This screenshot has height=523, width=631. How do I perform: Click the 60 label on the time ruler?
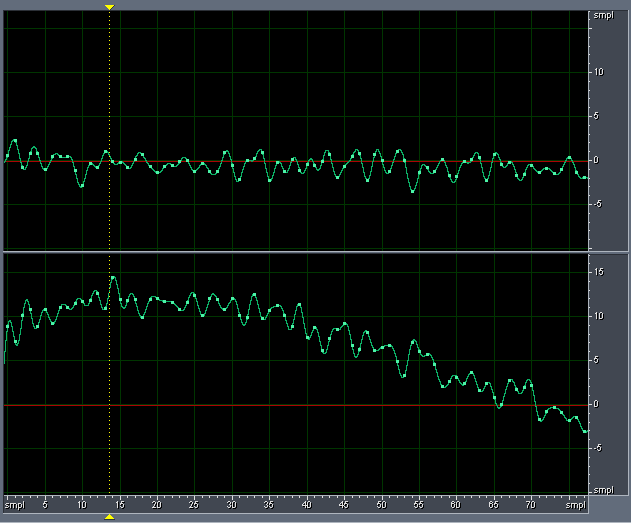tap(456, 504)
